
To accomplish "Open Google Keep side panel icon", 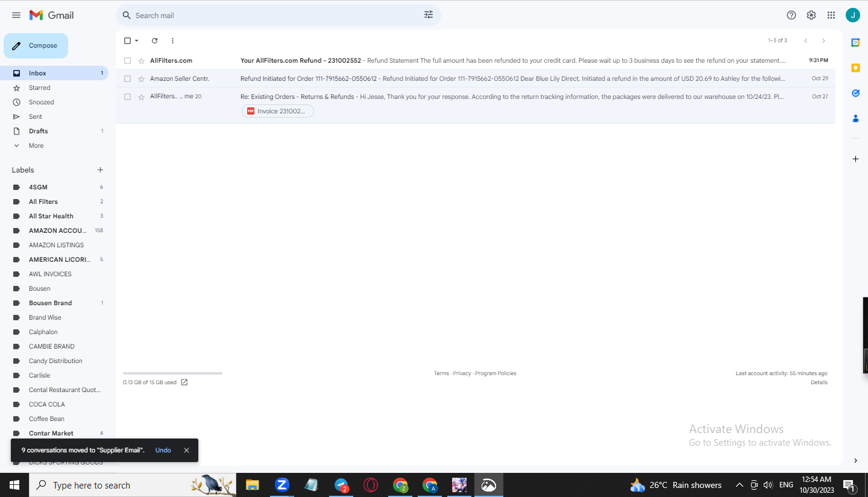I will tap(855, 68).
